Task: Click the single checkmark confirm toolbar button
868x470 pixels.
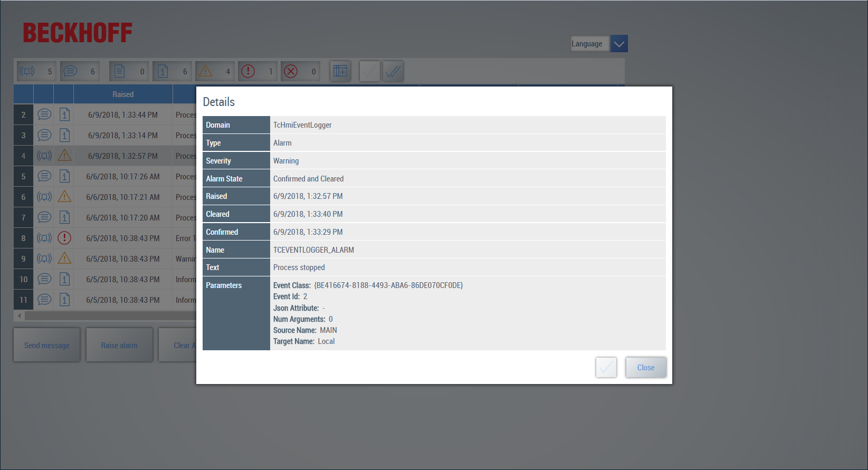Action: [x=370, y=71]
